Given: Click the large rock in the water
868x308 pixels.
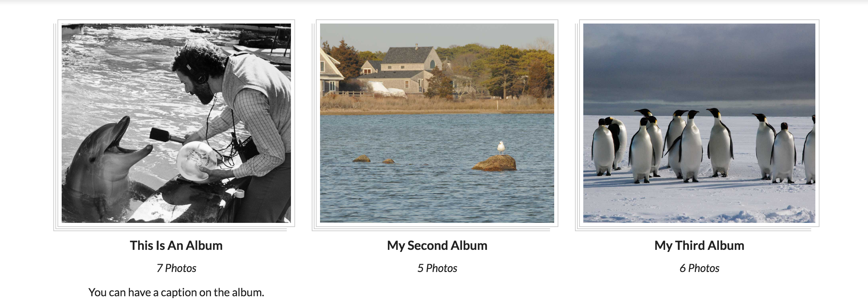Looking at the screenshot, I should 495,163.
